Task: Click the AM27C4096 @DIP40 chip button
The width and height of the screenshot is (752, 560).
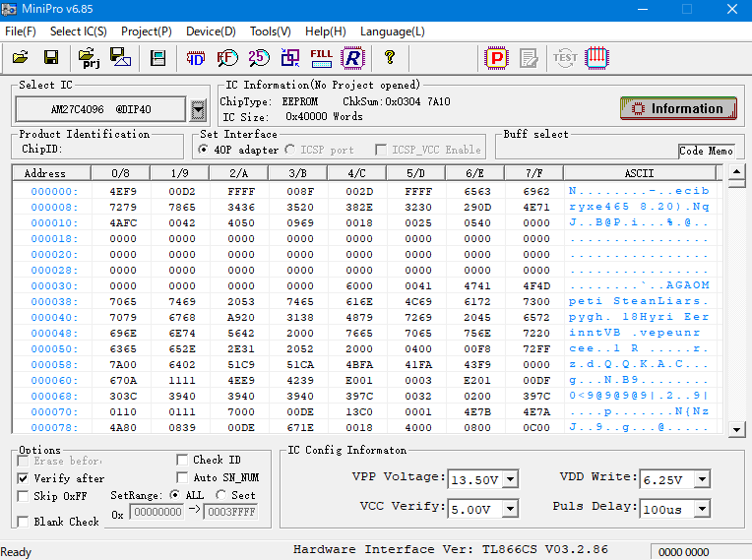Action: (100, 110)
